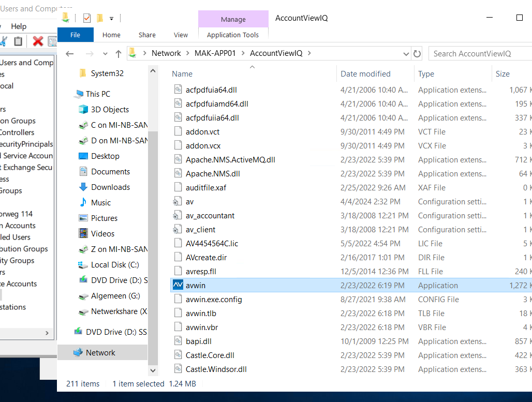The height and width of the screenshot is (402, 532).
Task: Select the AVcreate.dir file
Action: (x=206, y=258)
